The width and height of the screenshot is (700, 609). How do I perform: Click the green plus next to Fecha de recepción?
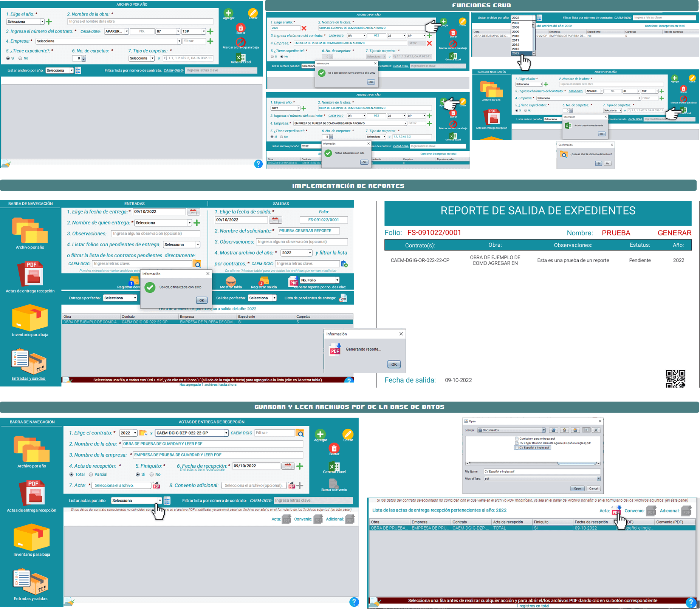point(300,466)
